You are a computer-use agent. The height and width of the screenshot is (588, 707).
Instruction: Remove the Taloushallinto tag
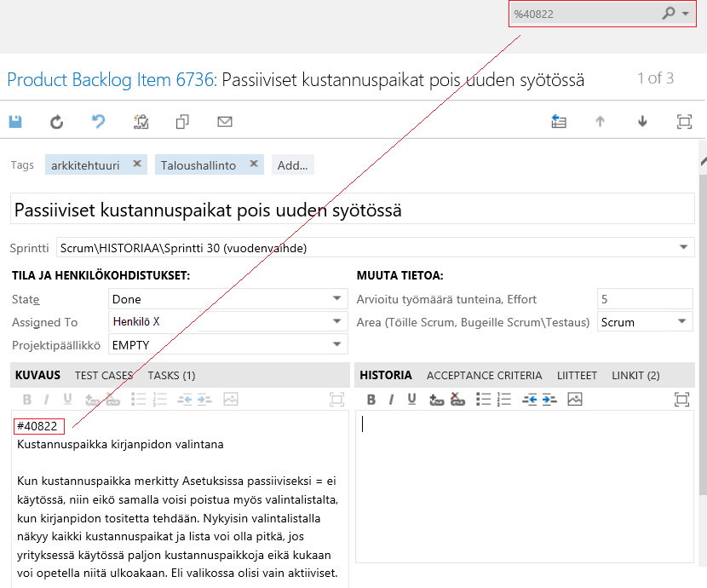click(x=254, y=164)
